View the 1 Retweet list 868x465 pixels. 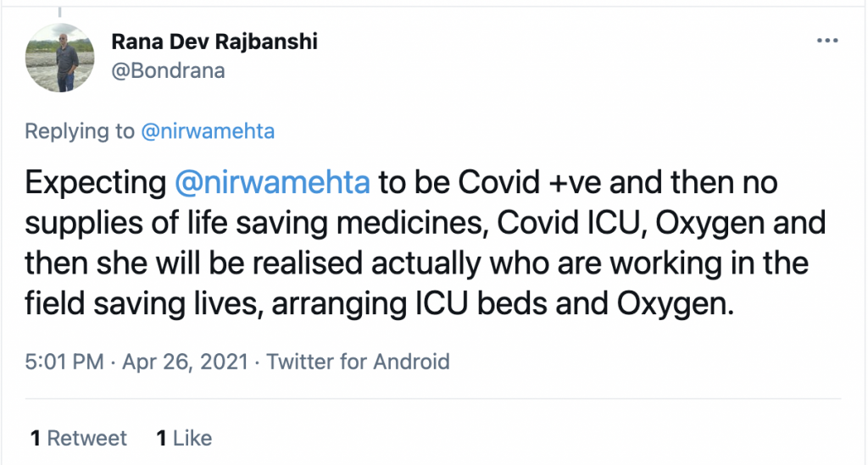(79, 438)
